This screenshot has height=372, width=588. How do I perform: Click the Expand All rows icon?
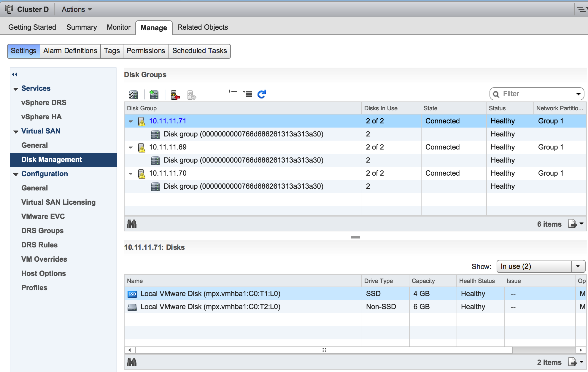coord(247,94)
